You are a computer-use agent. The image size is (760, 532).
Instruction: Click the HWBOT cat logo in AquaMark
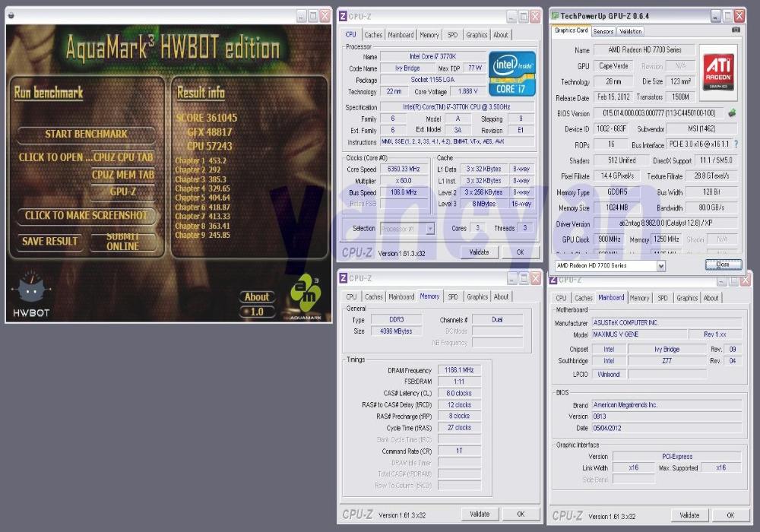coord(31,291)
